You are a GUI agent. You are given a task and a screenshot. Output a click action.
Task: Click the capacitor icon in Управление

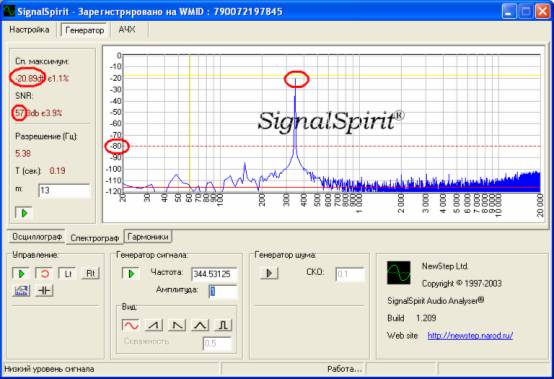(x=44, y=291)
